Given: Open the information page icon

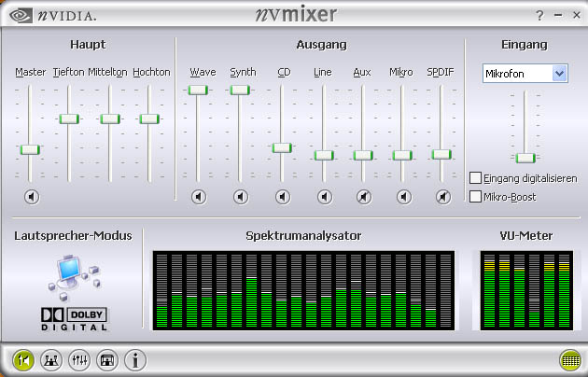Looking at the screenshot, I should coord(135,360).
